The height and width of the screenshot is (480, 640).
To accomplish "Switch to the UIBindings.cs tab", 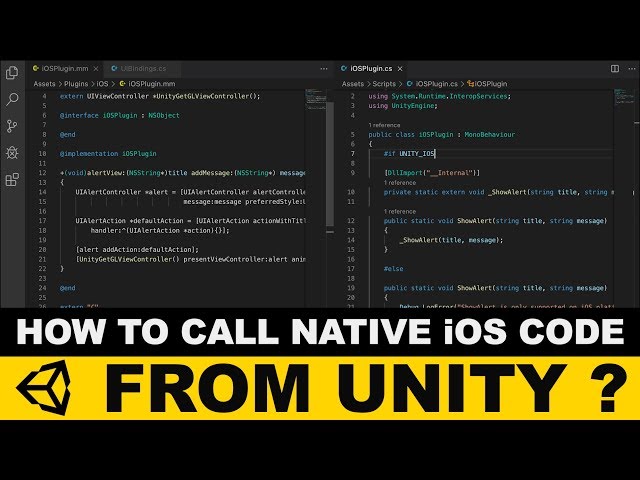I will point(143,69).
